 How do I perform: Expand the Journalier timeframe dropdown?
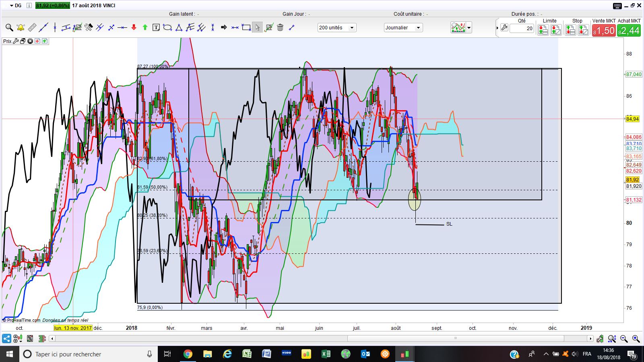pos(403,28)
